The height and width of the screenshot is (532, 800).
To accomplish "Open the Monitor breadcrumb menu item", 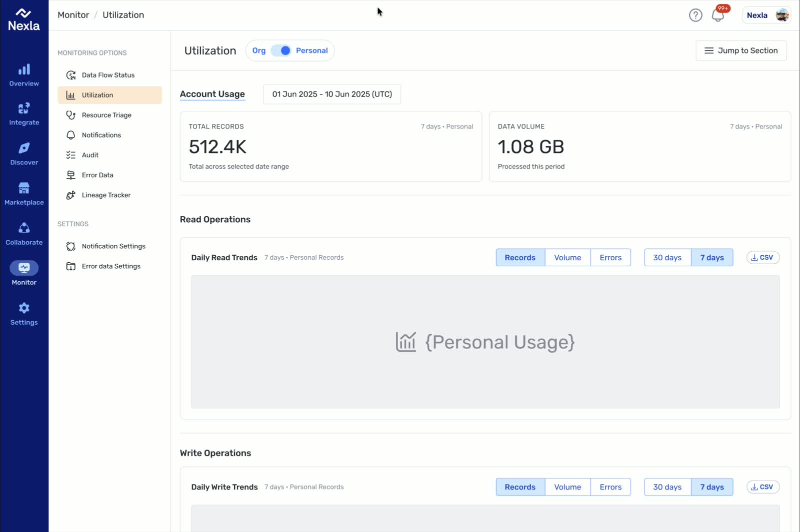I will [73, 14].
